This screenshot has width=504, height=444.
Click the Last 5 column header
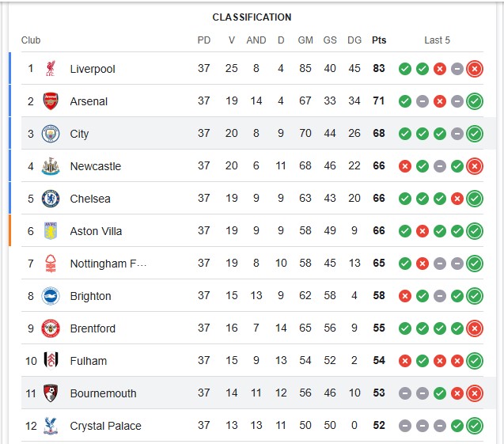coord(437,40)
